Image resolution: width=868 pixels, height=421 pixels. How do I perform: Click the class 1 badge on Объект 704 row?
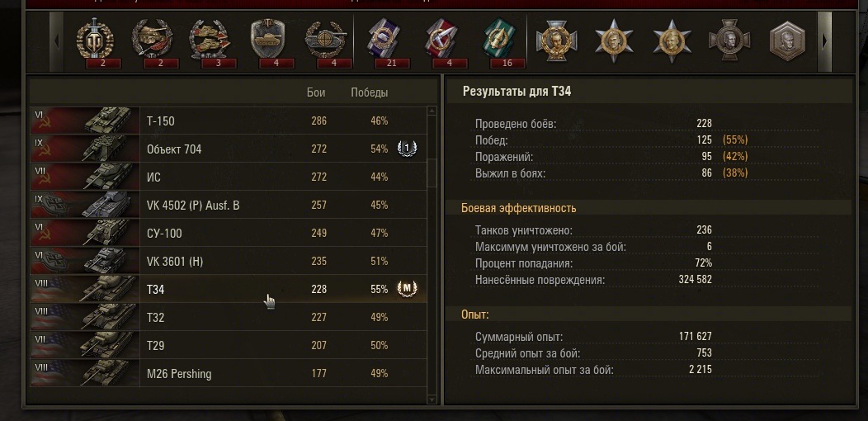click(x=407, y=149)
